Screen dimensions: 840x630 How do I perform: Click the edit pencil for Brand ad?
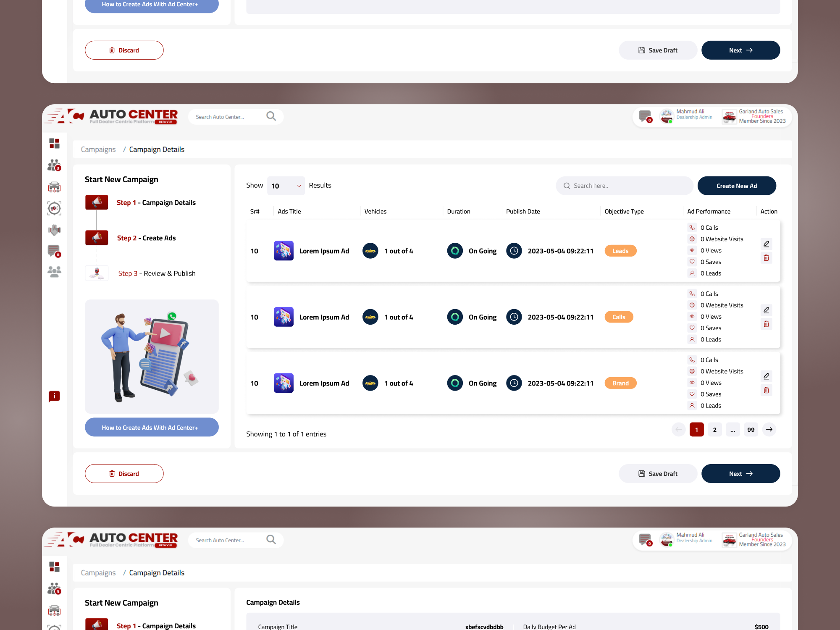click(x=766, y=376)
